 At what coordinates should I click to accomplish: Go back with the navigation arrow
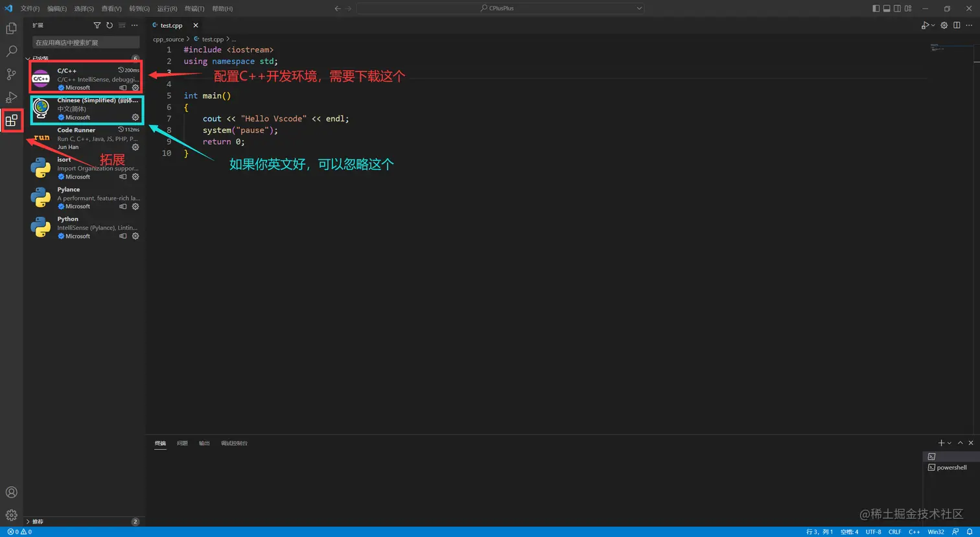337,8
